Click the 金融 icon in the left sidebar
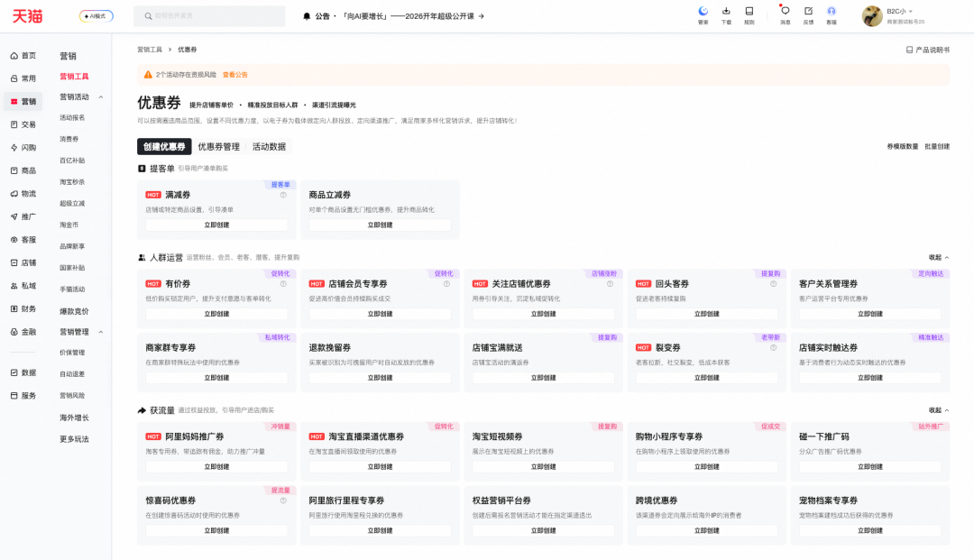This screenshot has height=560, width=974. coord(23,332)
